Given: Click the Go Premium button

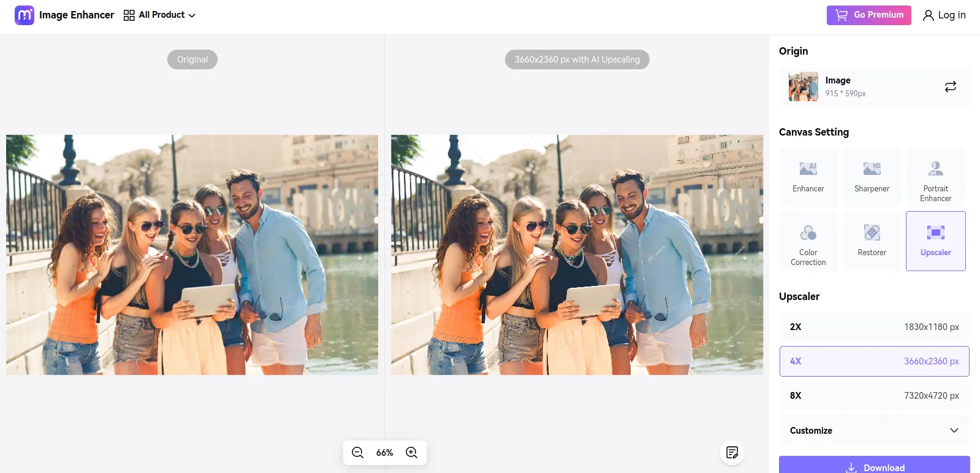Looking at the screenshot, I should pyautogui.click(x=868, y=15).
